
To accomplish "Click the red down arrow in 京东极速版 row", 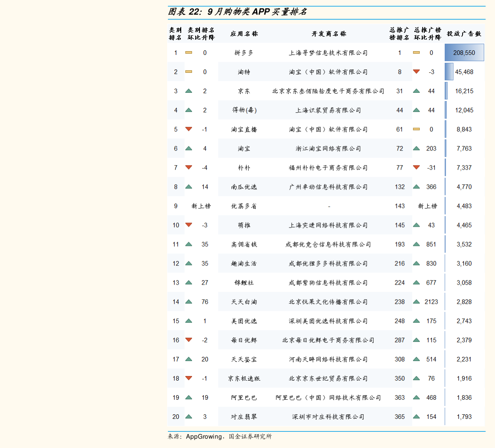I will [x=189, y=378].
